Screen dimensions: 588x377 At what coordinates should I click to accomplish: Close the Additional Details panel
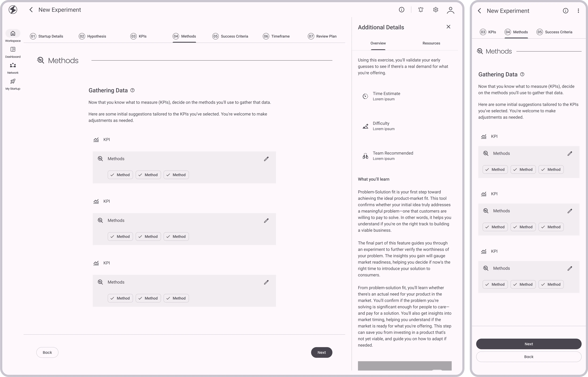coord(448,26)
